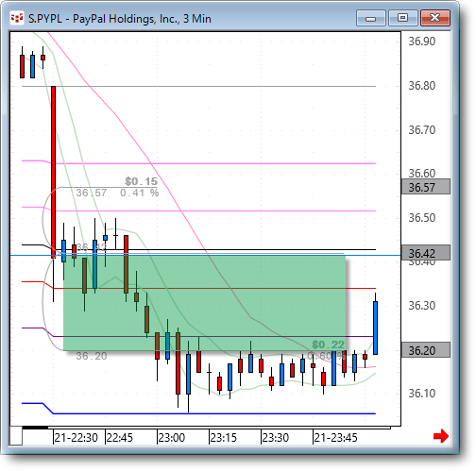Click the 21-22:30 time axis label
The width and height of the screenshot is (476, 471).
[x=76, y=438]
